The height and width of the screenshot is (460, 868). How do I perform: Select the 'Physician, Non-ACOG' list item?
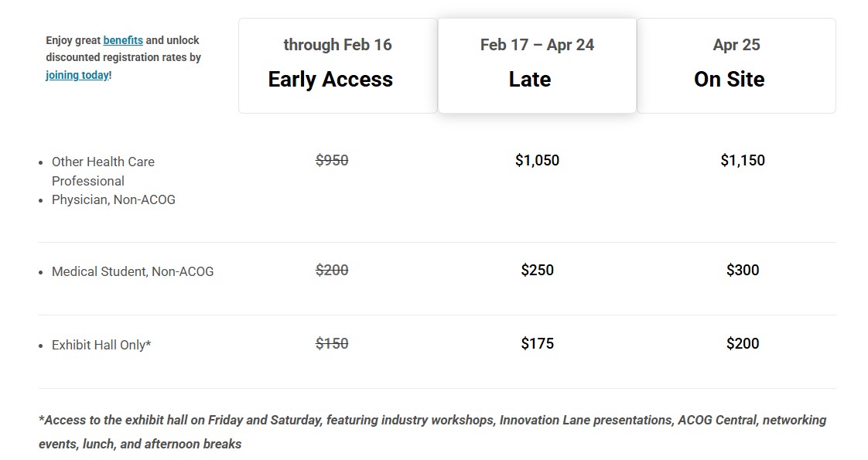click(x=114, y=199)
